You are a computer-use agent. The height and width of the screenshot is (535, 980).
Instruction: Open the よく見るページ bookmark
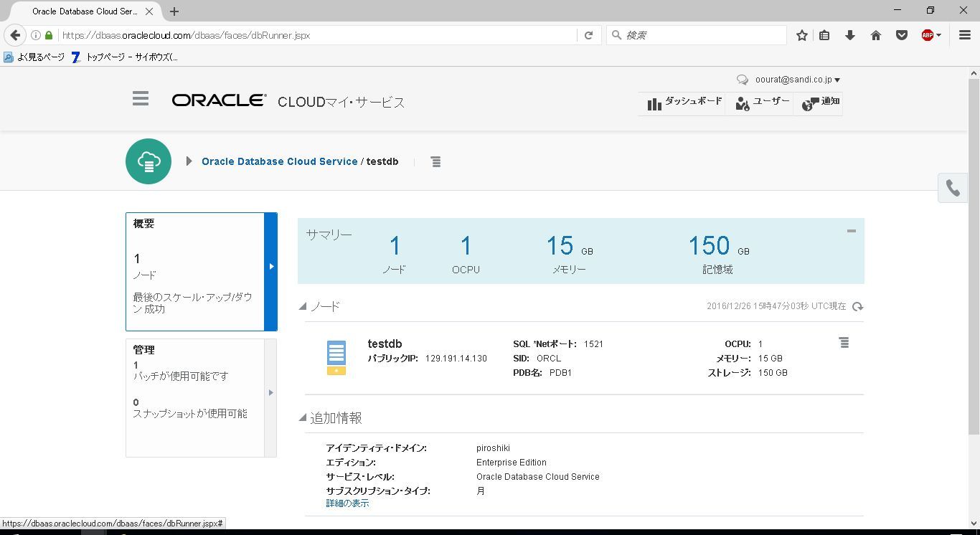(x=34, y=57)
